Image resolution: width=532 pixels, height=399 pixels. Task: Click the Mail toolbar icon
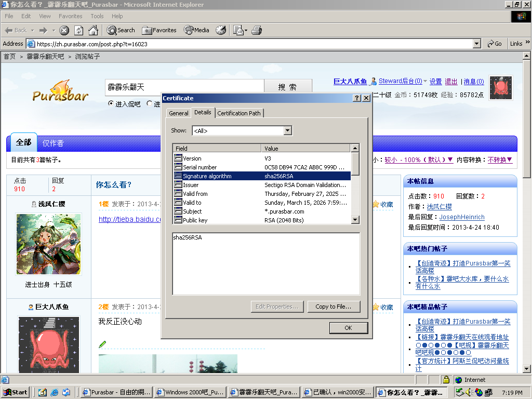pos(238,30)
